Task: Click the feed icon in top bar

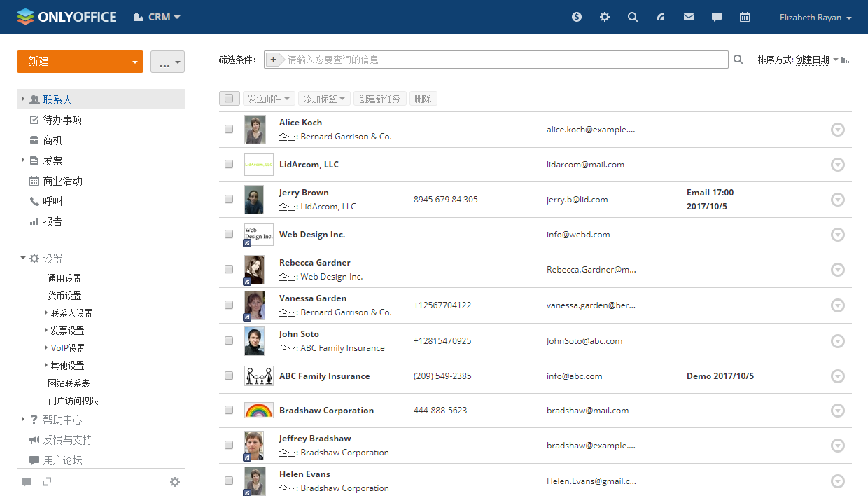Action: pos(661,17)
